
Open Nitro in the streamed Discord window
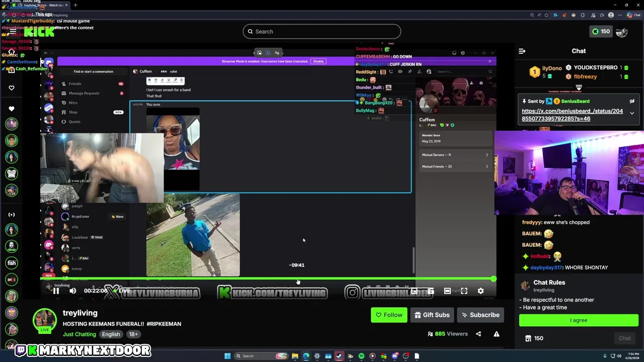pyautogui.click(x=73, y=103)
